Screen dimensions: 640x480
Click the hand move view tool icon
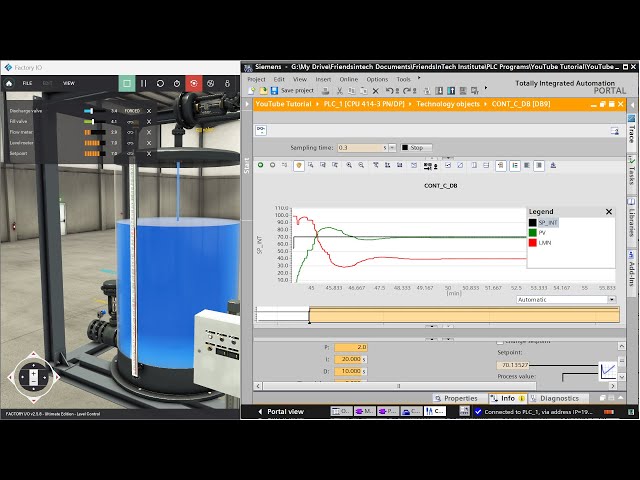tap(299, 165)
